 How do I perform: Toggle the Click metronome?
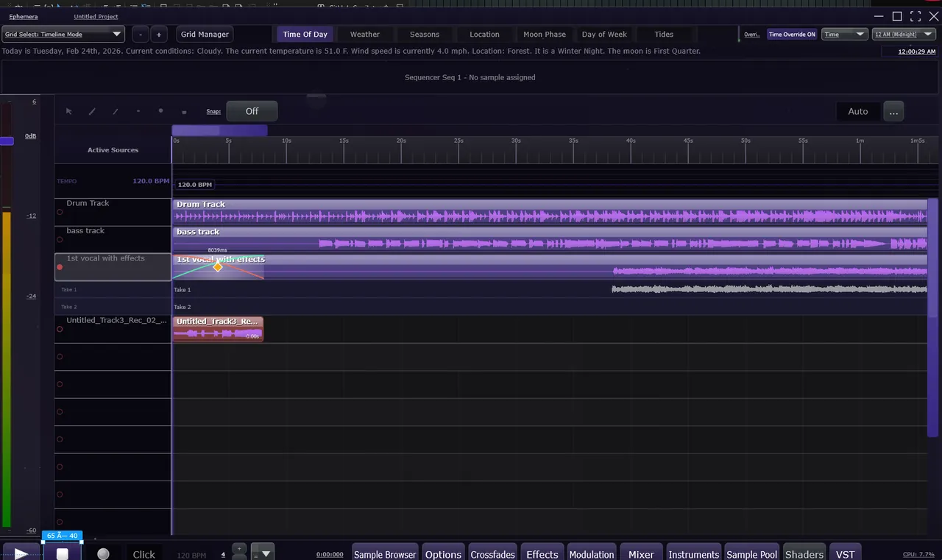coord(144,554)
